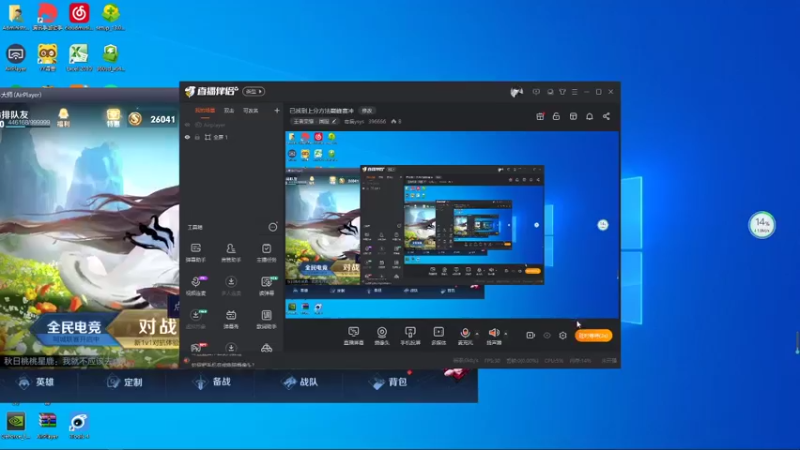Select the first orange scene tab

(x=205, y=111)
